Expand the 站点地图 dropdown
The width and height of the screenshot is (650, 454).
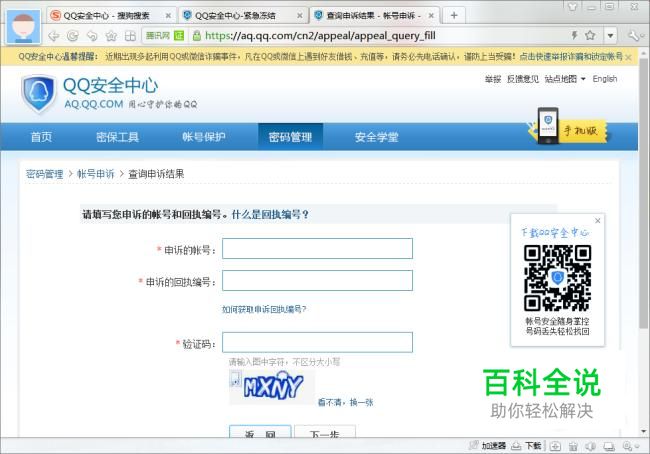[565, 79]
